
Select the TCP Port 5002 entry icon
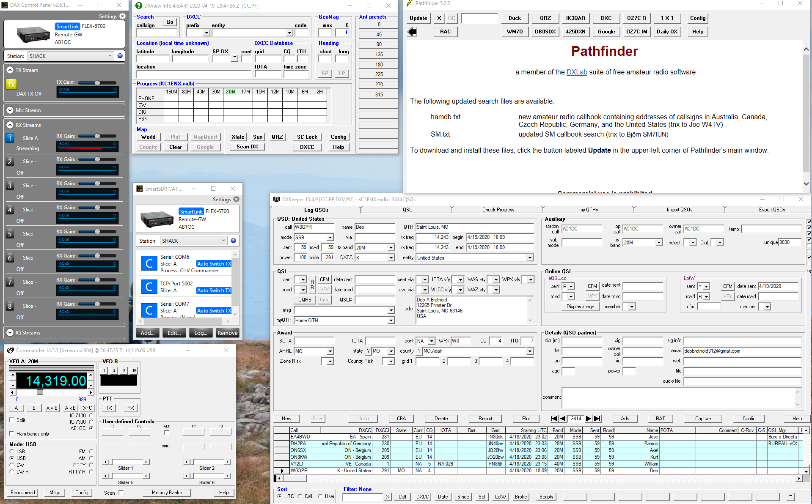tap(149, 287)
